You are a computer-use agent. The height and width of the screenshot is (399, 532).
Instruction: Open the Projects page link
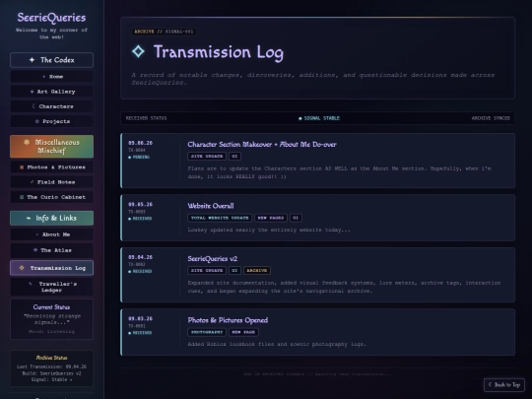(x=51, y=121)
